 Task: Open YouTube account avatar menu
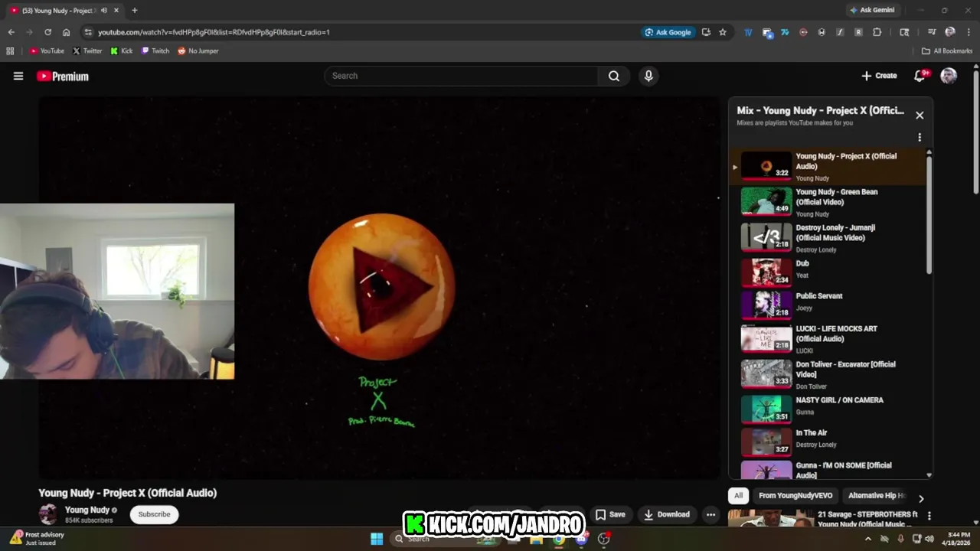point(949,76)
